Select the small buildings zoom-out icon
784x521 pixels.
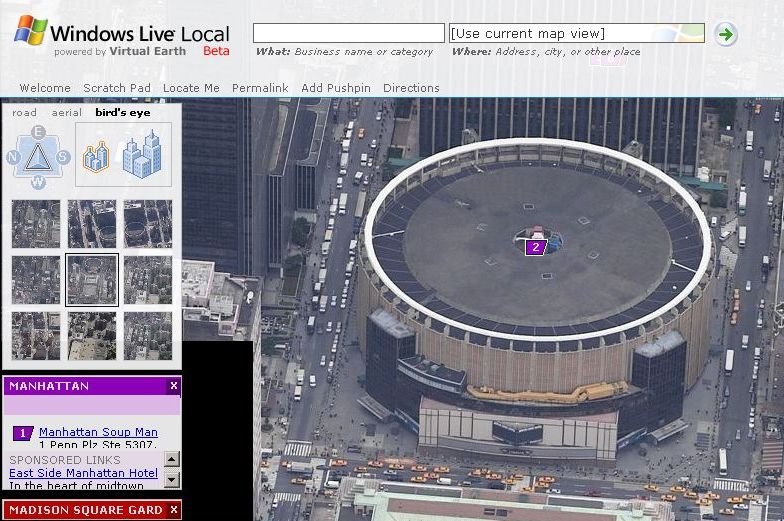pyautogui.click(x=96, y=156)
